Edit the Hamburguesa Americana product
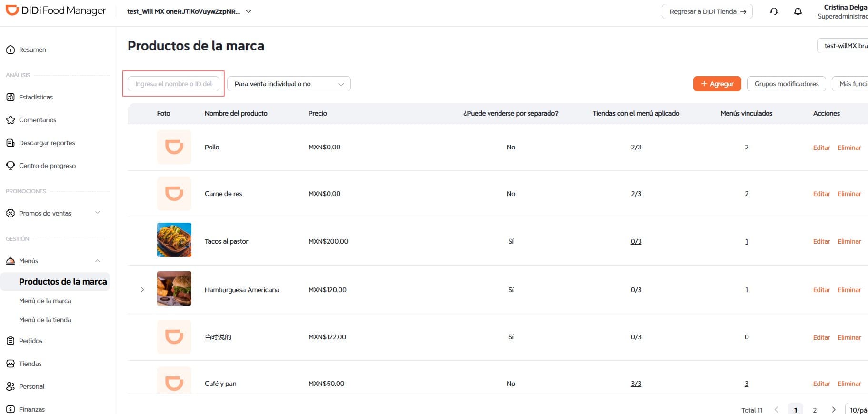 coord(821,290)
